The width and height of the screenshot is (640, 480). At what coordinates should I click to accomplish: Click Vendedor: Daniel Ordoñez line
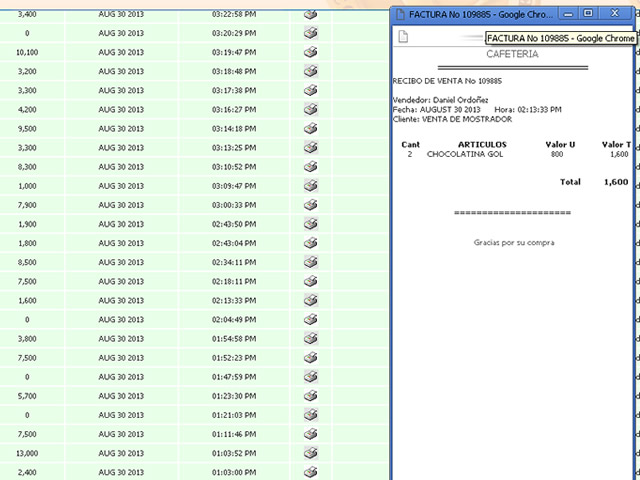pos(440,100)
